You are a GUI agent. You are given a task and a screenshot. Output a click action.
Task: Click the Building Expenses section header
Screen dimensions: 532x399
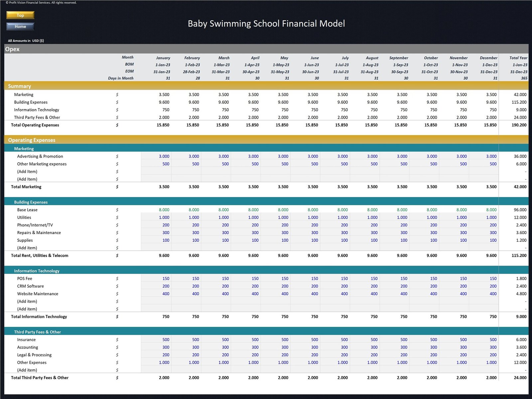click(x=31, y=202)
